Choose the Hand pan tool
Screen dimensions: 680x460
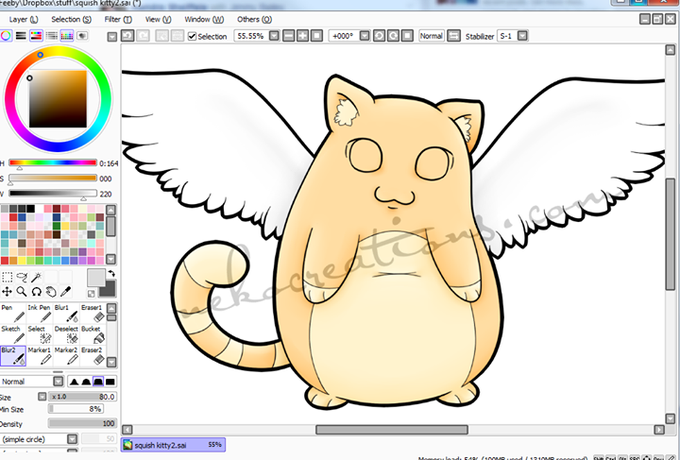tap(51, 291)
